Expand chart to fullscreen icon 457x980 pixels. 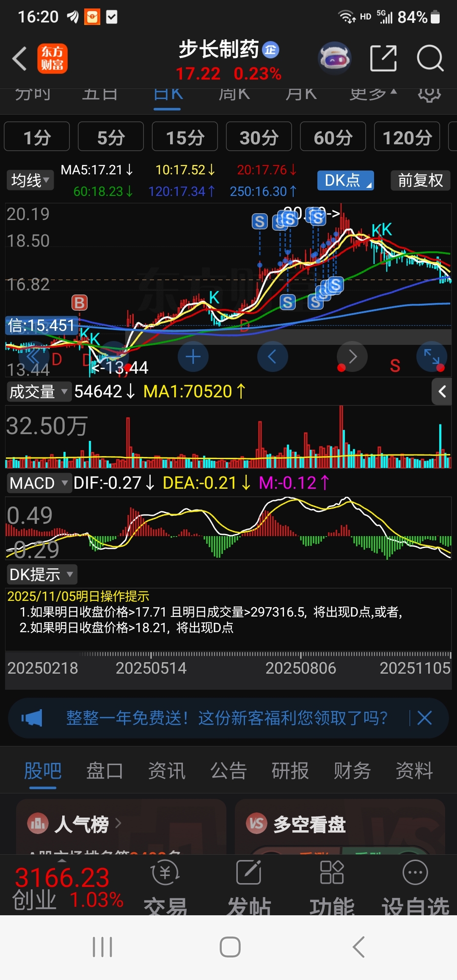(x=432, y=357)
